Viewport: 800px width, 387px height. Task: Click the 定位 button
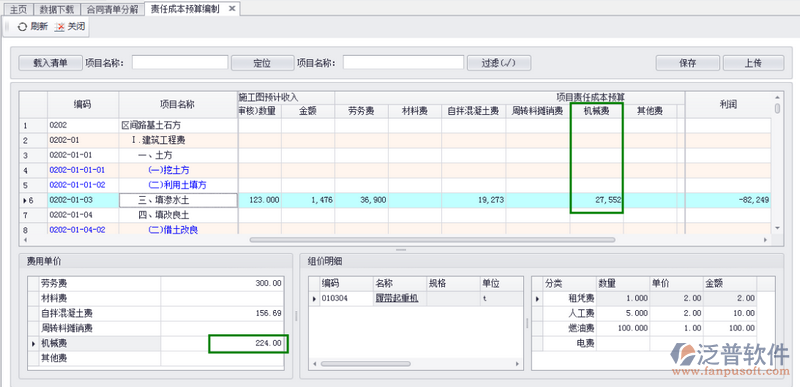pos(262,63)
